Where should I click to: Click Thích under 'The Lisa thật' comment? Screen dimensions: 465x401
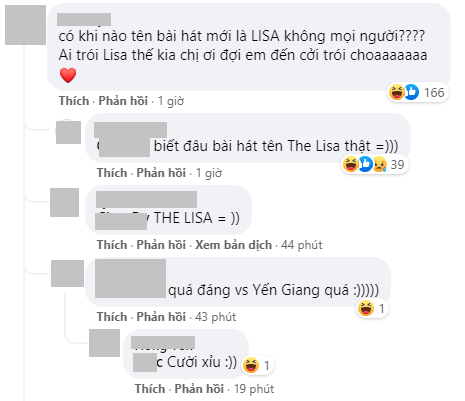112,173
